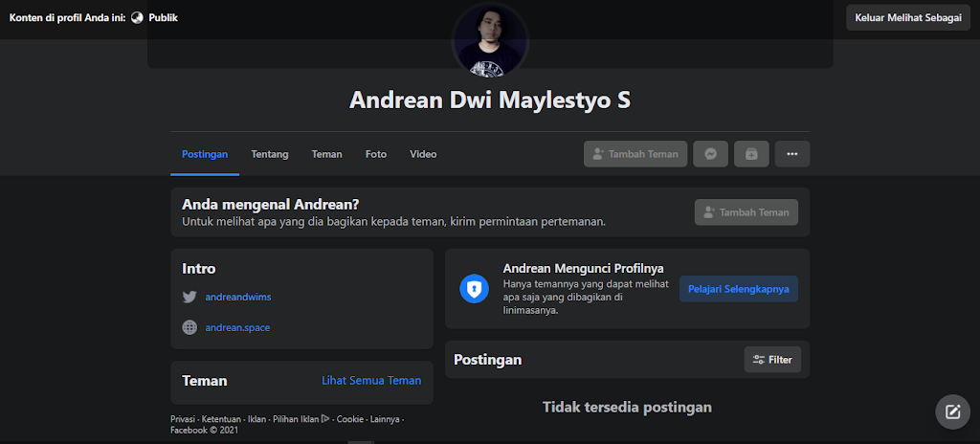Select the Foto tab
The height and width of the screenshot is (444, 980).
376,154
